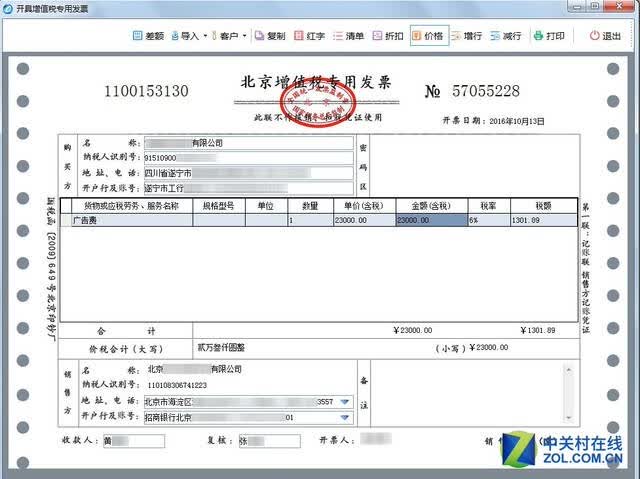Screen dimensions: 640x479
Task: Expand the 客户 dropdown arrow
Action: click(244, 36)
